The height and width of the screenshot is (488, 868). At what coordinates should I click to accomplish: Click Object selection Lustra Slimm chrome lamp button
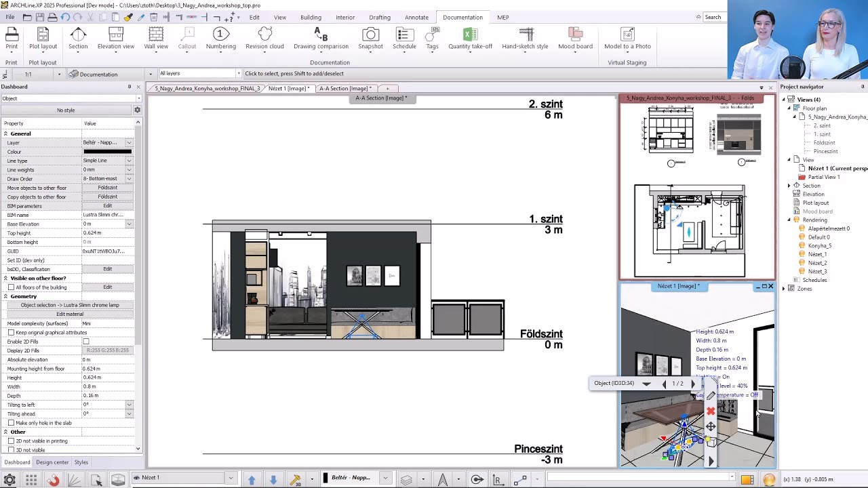70,305
